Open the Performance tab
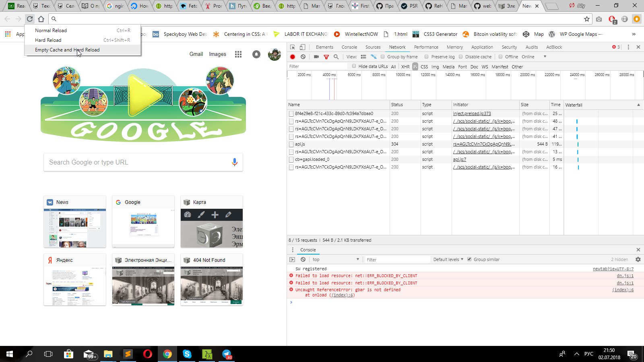Screen dimensions: 644x362 click(426, 47)
